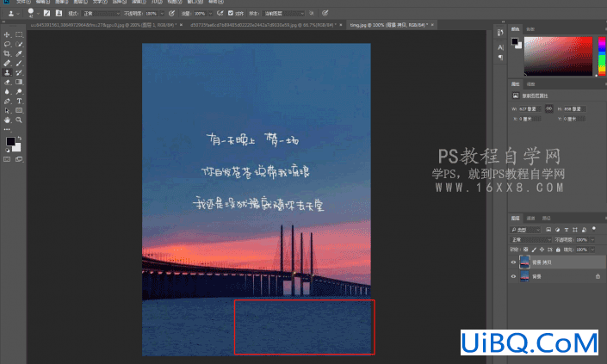Select the Rectangular Marquee tool
Viewport: 607px width, 364px height.
19,34
